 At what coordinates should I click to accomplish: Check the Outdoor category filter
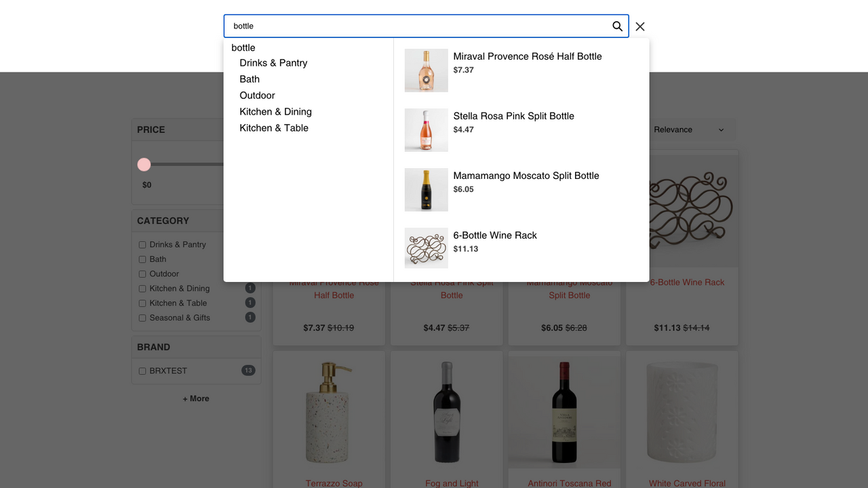pyautogui.click(x=142, y=274)
